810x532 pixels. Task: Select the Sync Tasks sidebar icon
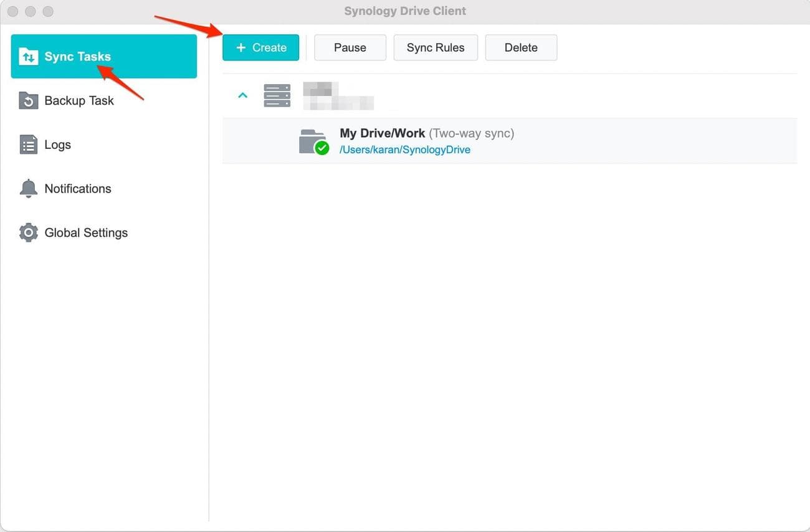(27, 56)
